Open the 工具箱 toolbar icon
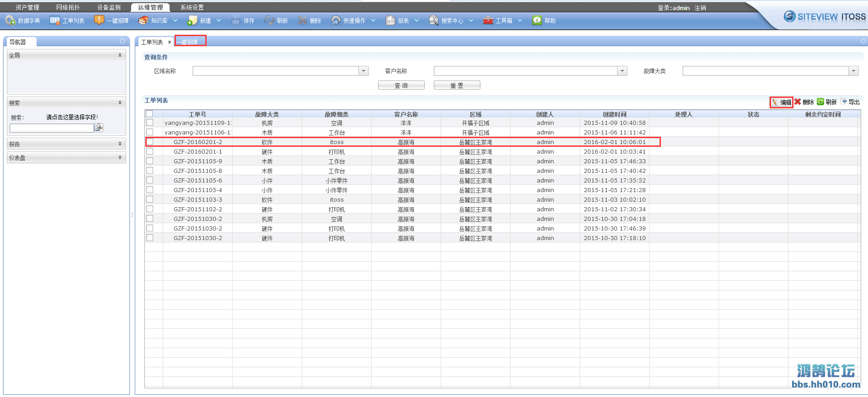The height and width of the screenshot is (397, 868). click(x=488, y=21)
